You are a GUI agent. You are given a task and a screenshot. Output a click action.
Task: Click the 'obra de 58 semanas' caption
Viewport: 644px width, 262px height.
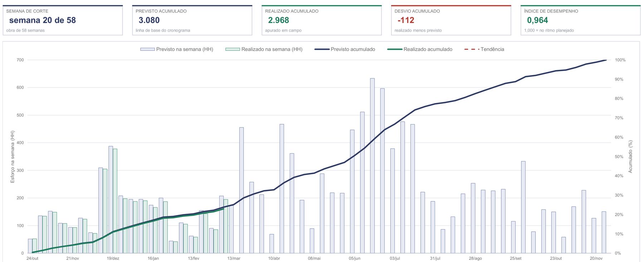[x=25, y=30]
